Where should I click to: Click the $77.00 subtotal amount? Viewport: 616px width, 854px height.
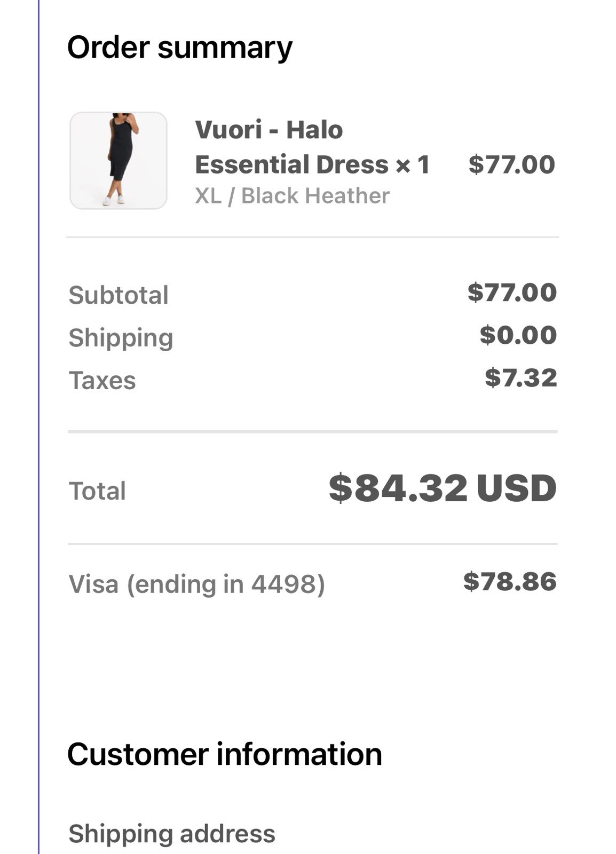[x=511, y=292]
